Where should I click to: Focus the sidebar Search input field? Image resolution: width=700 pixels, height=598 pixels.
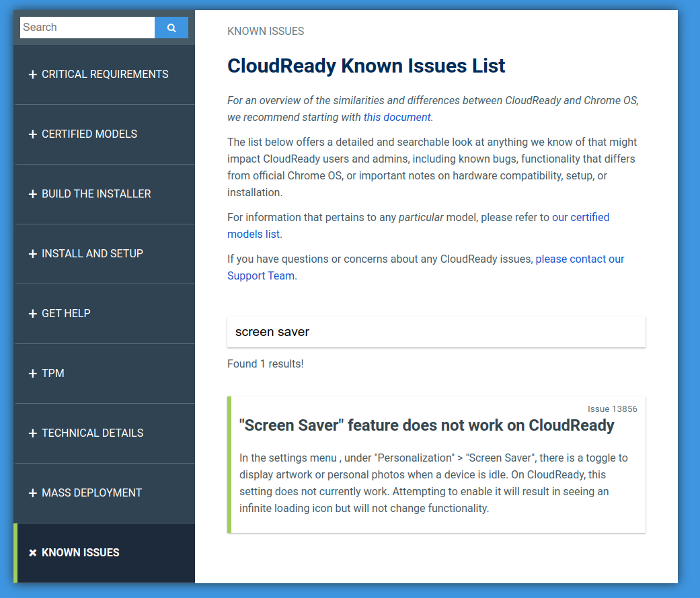[x=87, y=28]
